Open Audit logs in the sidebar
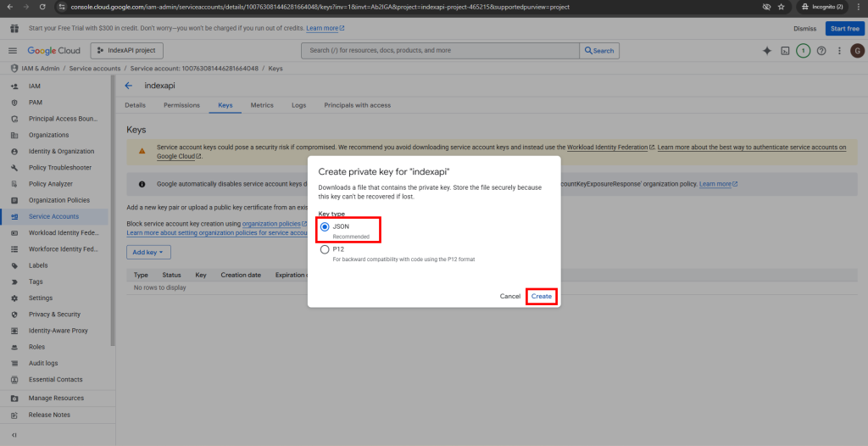868x446 pixels. coord(43,363)
